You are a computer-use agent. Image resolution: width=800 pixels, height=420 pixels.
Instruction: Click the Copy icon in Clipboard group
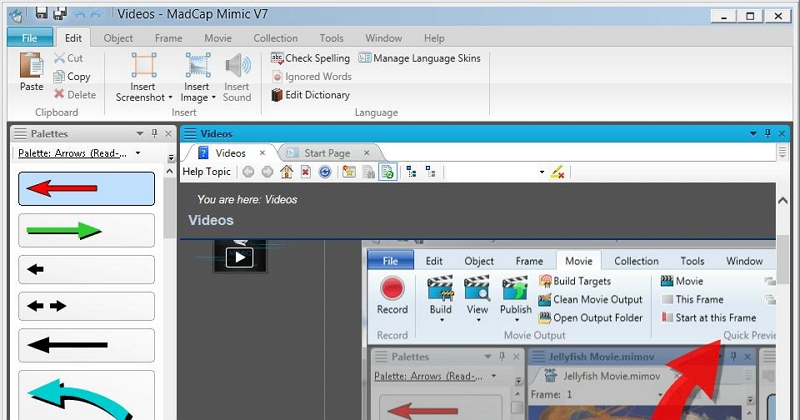(x=59, y=77)
